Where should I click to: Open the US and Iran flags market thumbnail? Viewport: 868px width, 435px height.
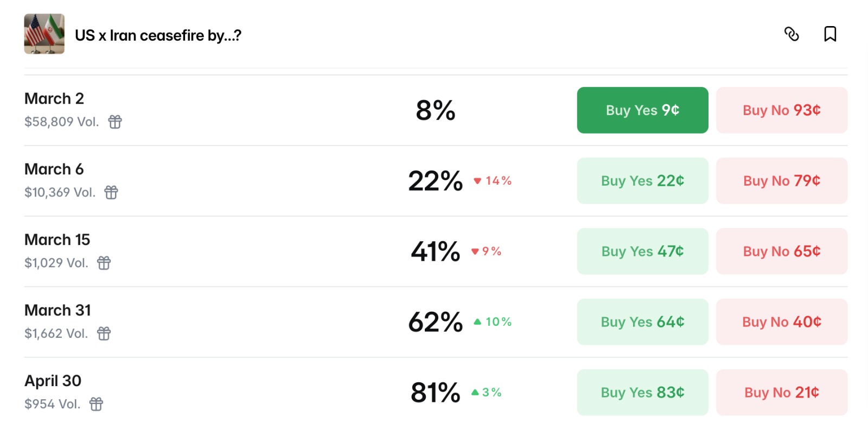click(44, 34)
